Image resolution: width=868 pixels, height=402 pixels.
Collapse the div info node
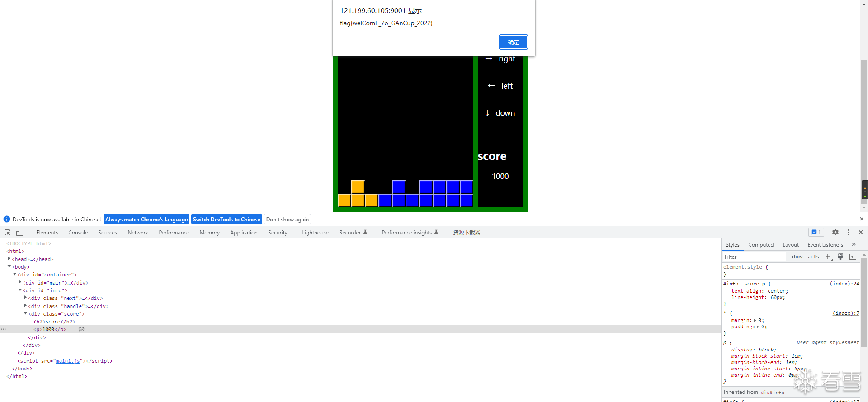tap(20, 290)
